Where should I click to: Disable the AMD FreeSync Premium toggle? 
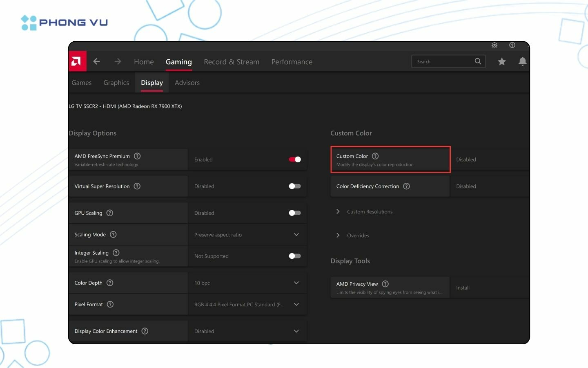(295, 159)
